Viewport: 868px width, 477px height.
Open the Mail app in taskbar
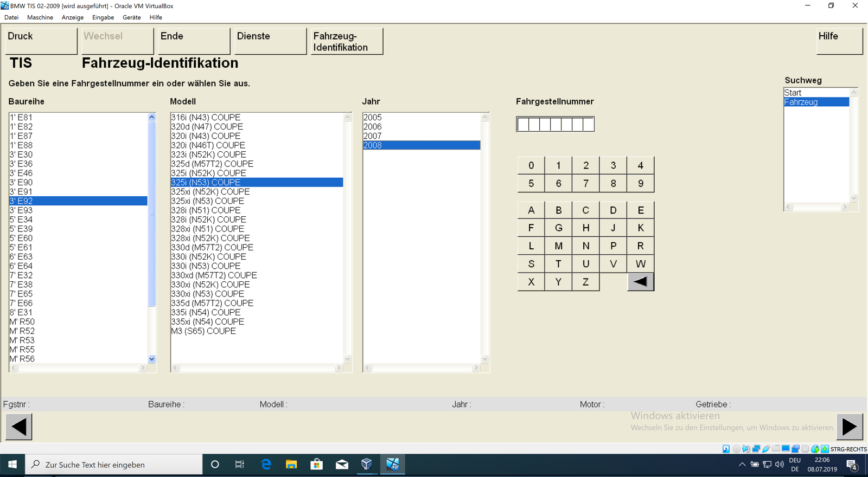[x=342, y=465]
